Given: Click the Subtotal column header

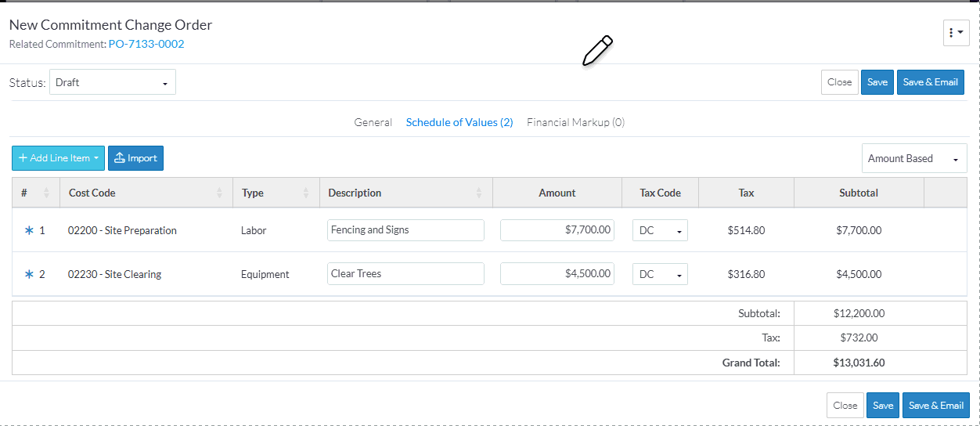Looking at the screenshot, I should (x=859, y=193).
